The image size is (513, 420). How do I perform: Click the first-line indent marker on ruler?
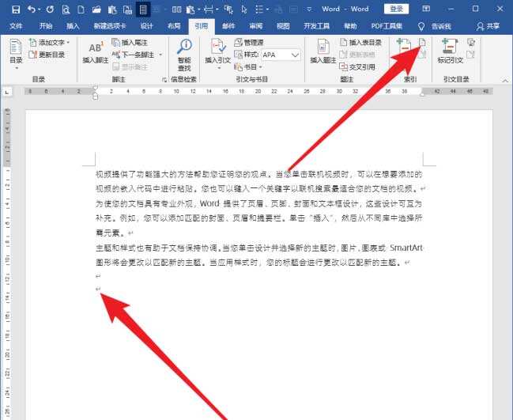click(x=95, y=88)
